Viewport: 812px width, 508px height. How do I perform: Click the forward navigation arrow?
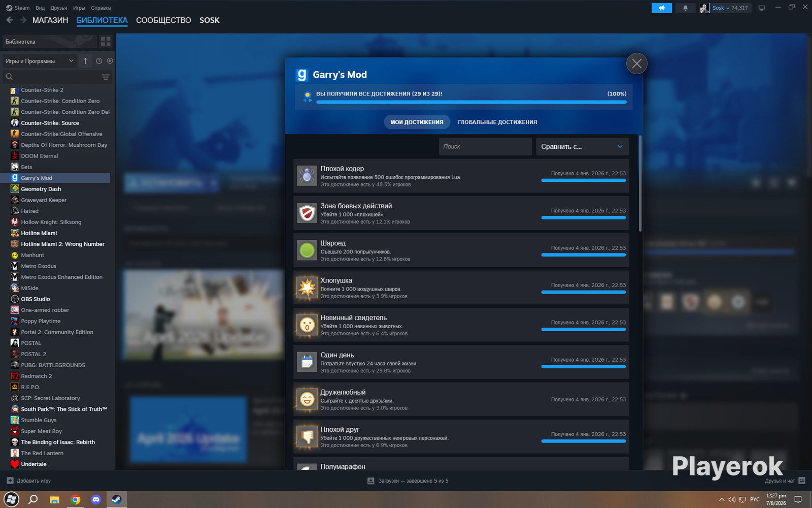pos(23,20)
